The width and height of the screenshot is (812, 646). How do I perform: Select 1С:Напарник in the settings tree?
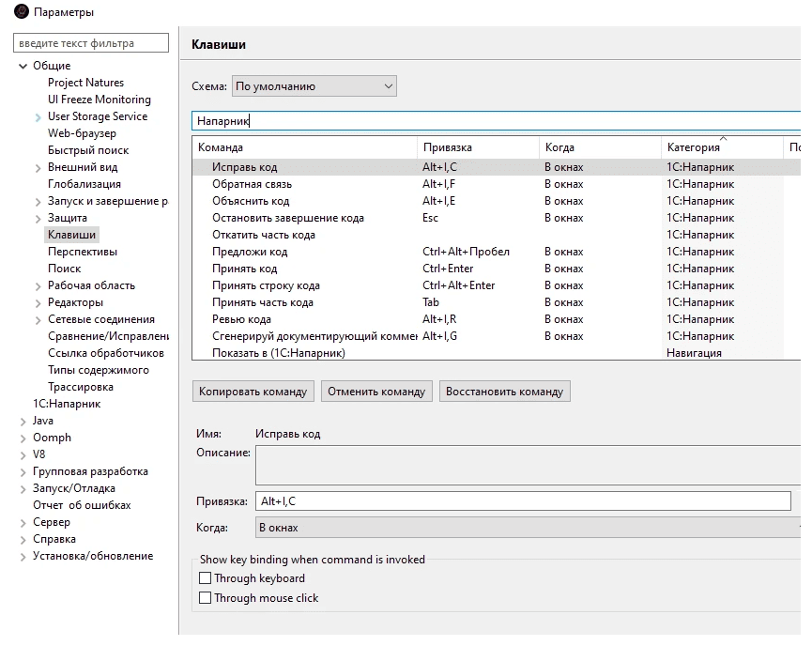coord(67,404)
